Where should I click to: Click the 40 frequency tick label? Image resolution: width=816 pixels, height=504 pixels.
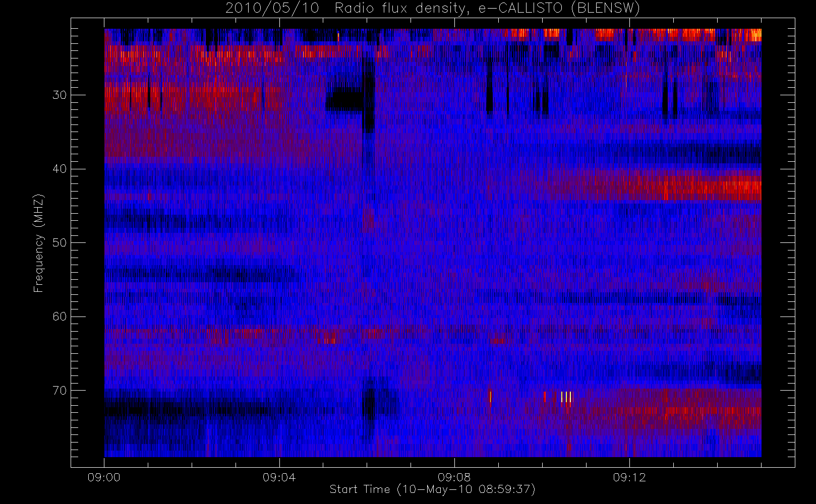60,169
